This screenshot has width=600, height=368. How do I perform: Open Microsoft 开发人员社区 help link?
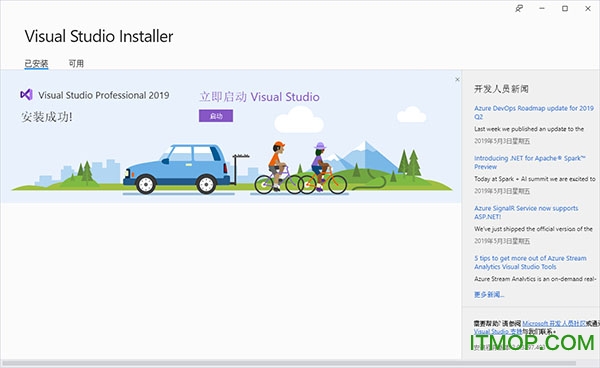[x=554, y=324]
